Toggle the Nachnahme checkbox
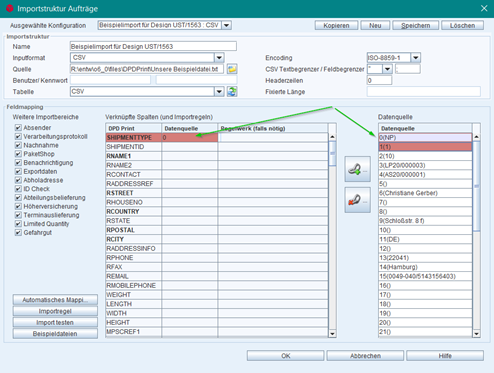 coord(18,145)
